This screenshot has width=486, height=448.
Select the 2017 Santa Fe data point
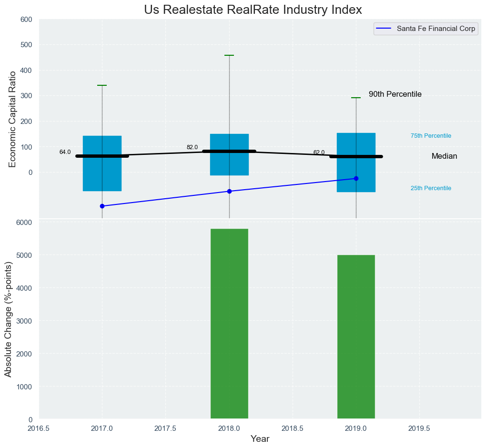coord(102,206)
